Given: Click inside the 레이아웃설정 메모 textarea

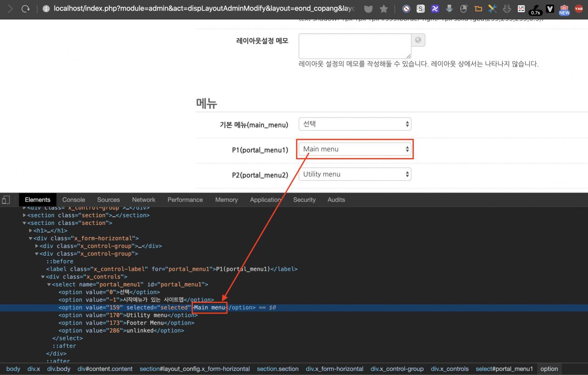Looking at the screenshot, I should point(355,46).
